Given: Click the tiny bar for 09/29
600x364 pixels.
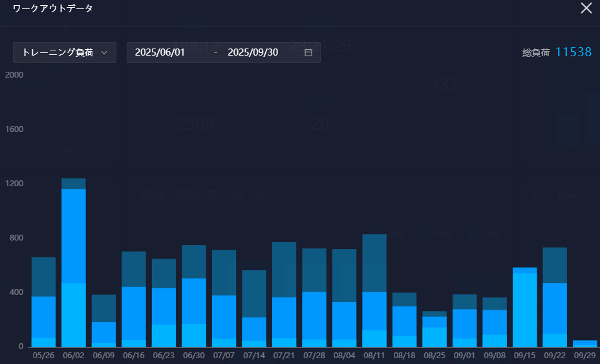Looking at the screenshot, I should (584, 343).
